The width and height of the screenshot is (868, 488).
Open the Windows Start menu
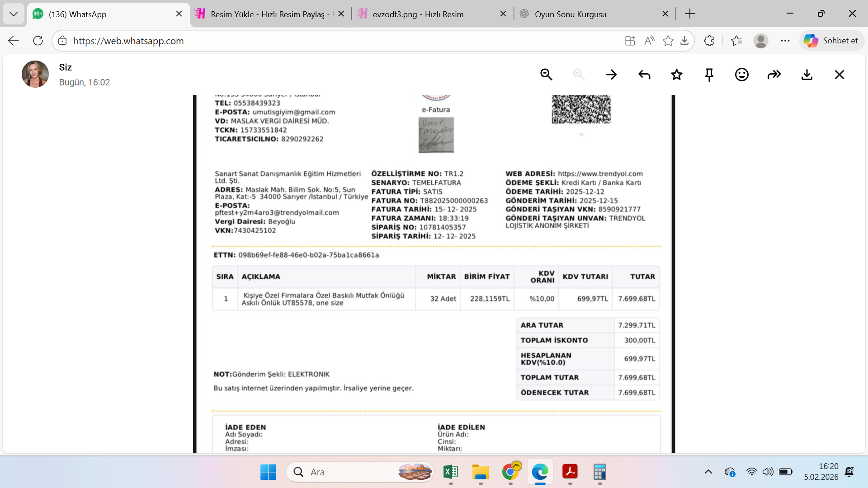tap(268, 472)
